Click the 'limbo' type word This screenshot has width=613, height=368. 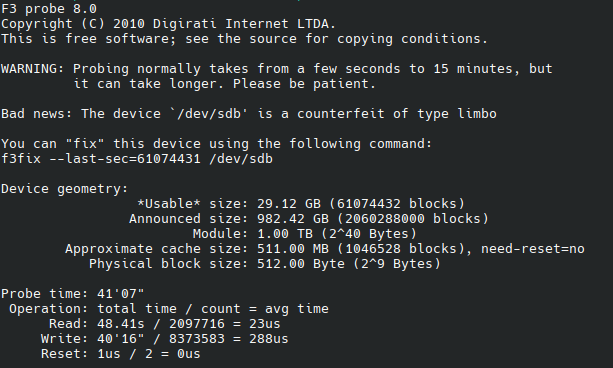477,114
